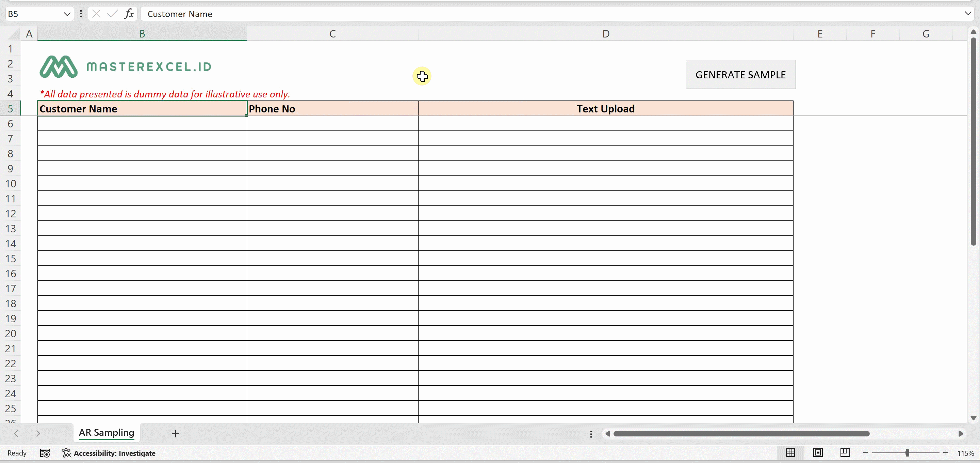Add a new sheet with plus icon
Image resolution: width=980 pixels, height=463 pixels.
coord(175,433)
